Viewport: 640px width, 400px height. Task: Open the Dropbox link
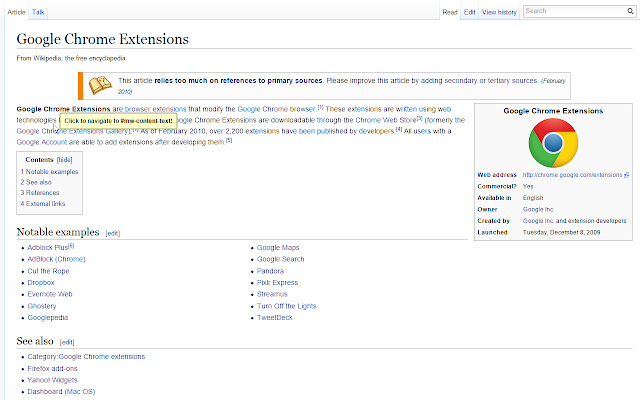tap(41, 282)
